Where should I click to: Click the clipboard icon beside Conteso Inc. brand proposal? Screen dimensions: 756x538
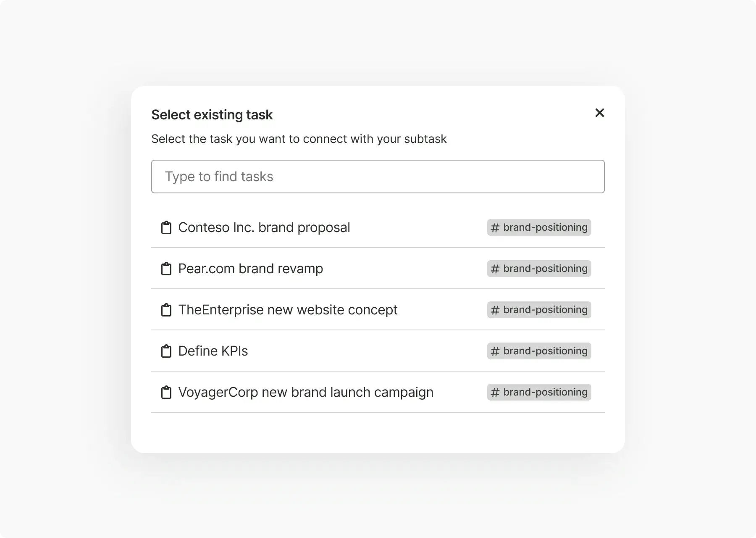[166, 227]
